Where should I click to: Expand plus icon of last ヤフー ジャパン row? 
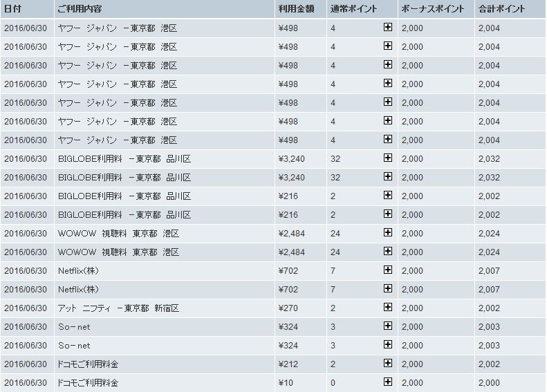coord(387,139)
